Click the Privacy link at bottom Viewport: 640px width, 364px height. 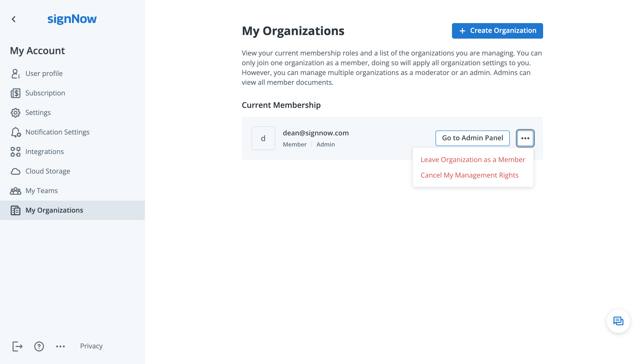pos(91,346)
